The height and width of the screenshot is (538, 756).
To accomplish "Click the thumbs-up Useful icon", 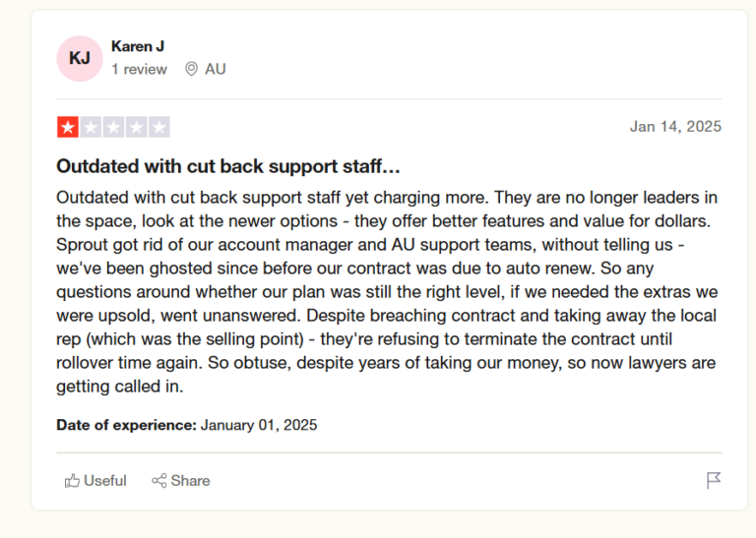I will [x=72, y=480].
